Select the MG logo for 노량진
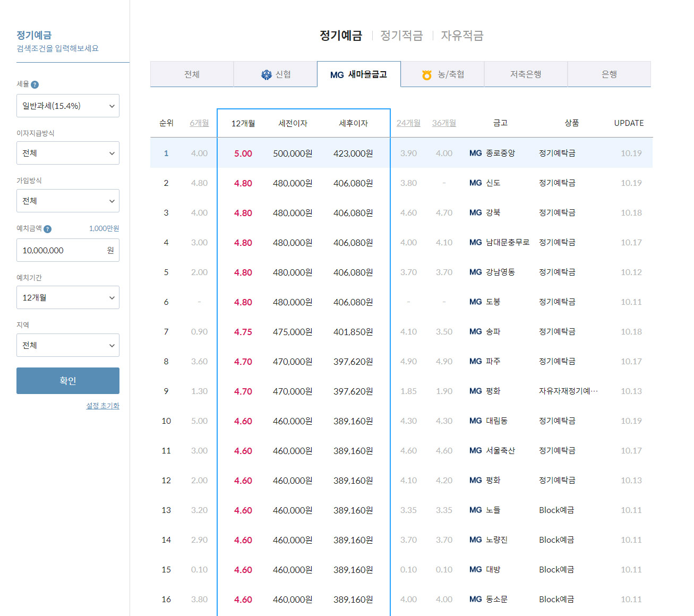The image size is (694, 616). point(475,540)
